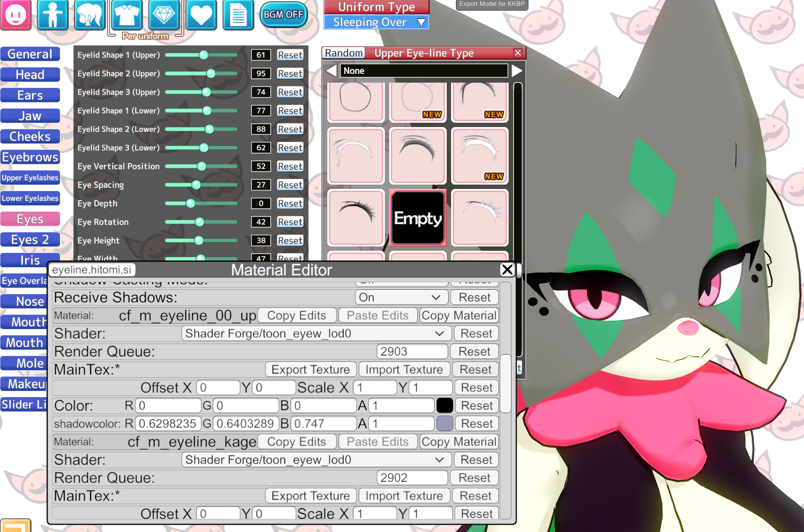Select the Eyes 2 tab

click(x=30, y=240)
